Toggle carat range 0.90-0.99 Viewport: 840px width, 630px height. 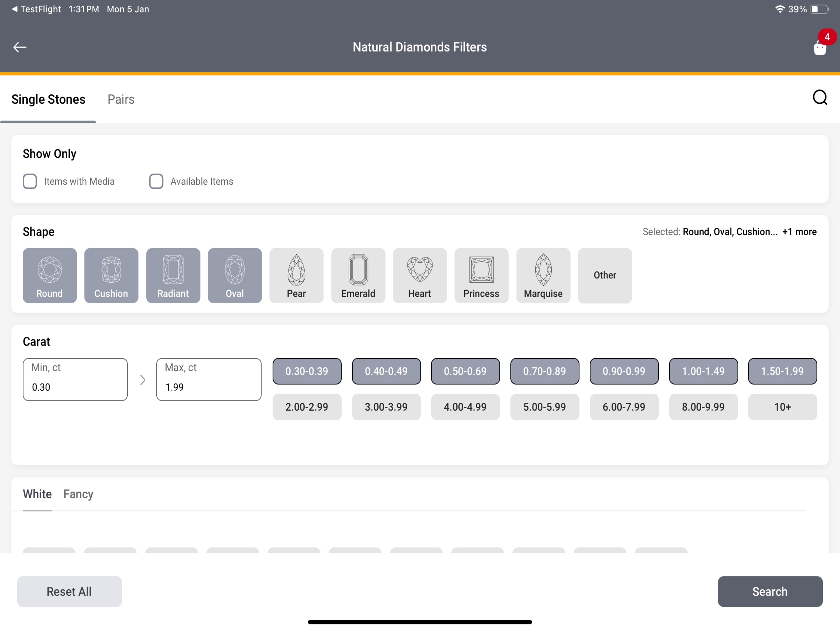(x=624, y=371)
